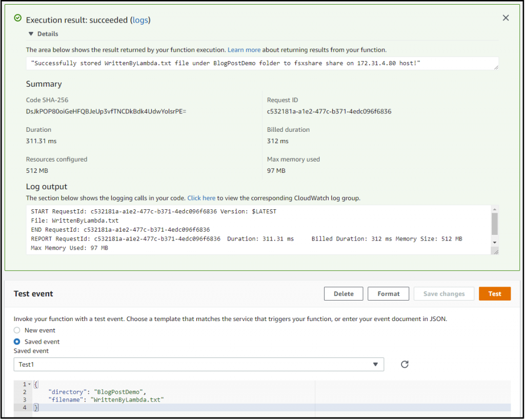Click the log output resize grip
Image resolution: width=525 pixels, height=420 pixels.
coord(495,251)
